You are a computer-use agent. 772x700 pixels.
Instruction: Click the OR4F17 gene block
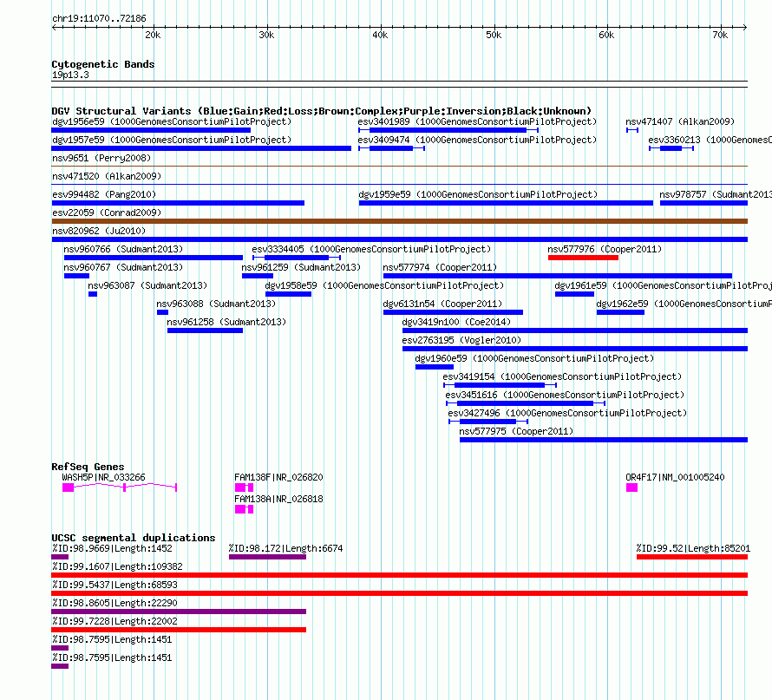[631, 487]
